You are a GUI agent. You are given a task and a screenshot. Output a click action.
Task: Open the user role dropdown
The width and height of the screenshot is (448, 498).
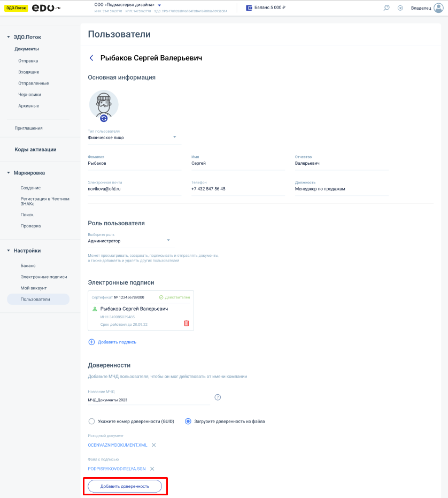(x=168, y=240)
